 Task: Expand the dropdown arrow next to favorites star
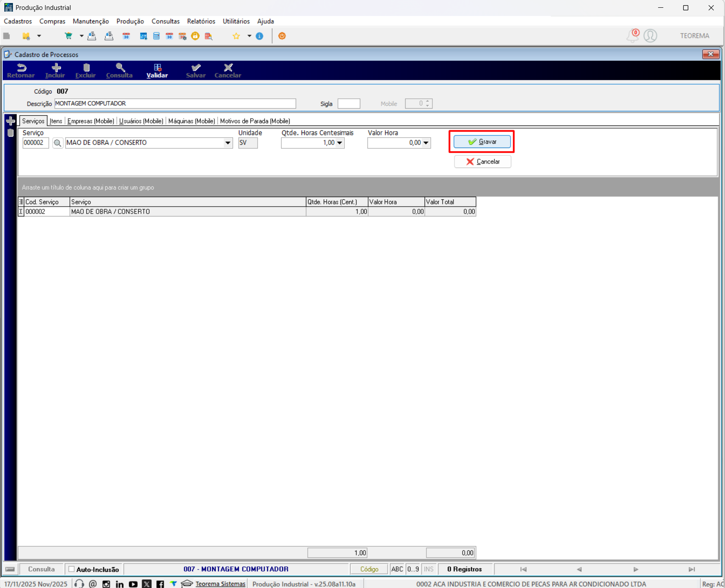tap(249, 36)
